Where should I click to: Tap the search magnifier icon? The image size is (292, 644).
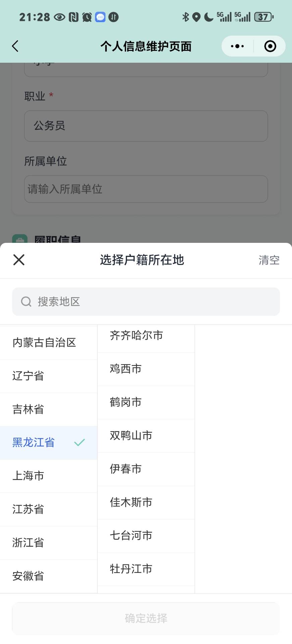click(x=26, y=302)
